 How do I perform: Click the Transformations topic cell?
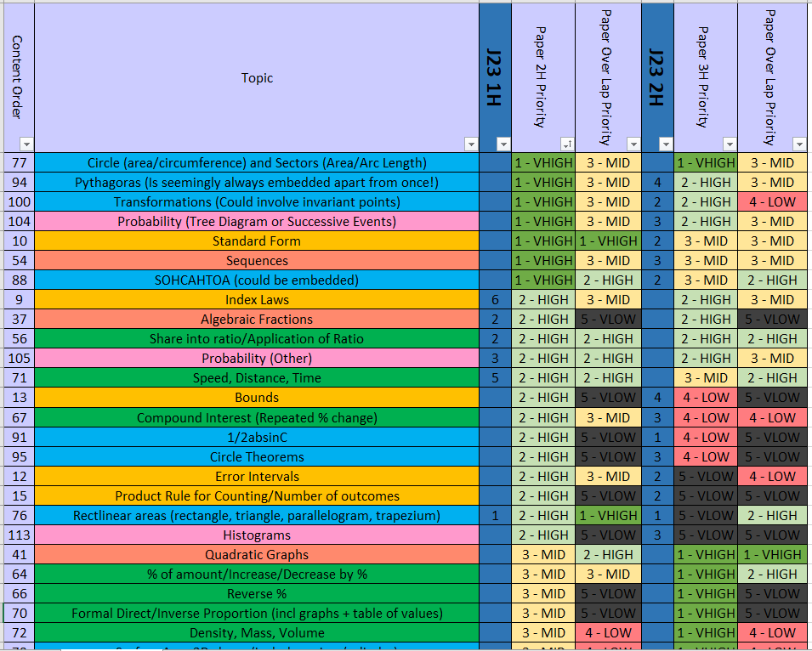coord(257,201)
